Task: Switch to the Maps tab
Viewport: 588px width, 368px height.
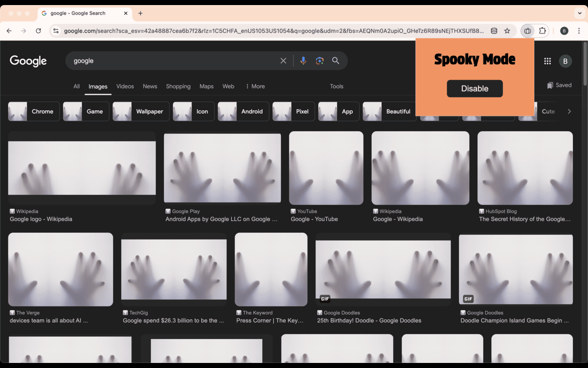Action: (206, 86)
